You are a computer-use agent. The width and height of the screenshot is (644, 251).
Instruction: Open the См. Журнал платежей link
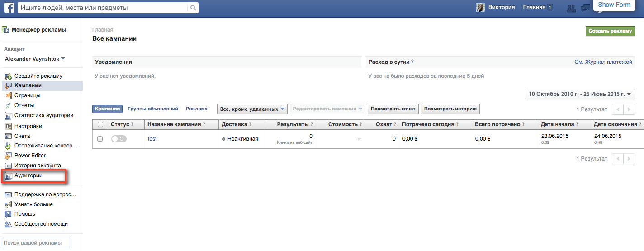coord(603,62)
